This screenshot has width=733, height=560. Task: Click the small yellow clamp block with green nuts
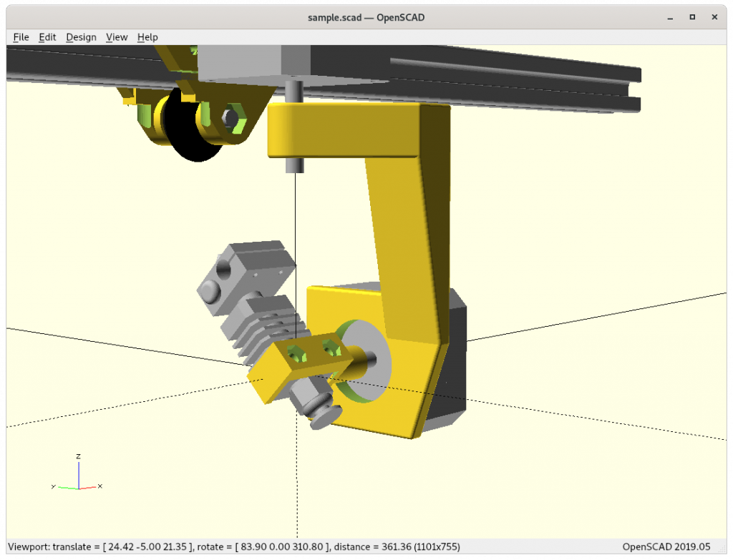[299, 367]
